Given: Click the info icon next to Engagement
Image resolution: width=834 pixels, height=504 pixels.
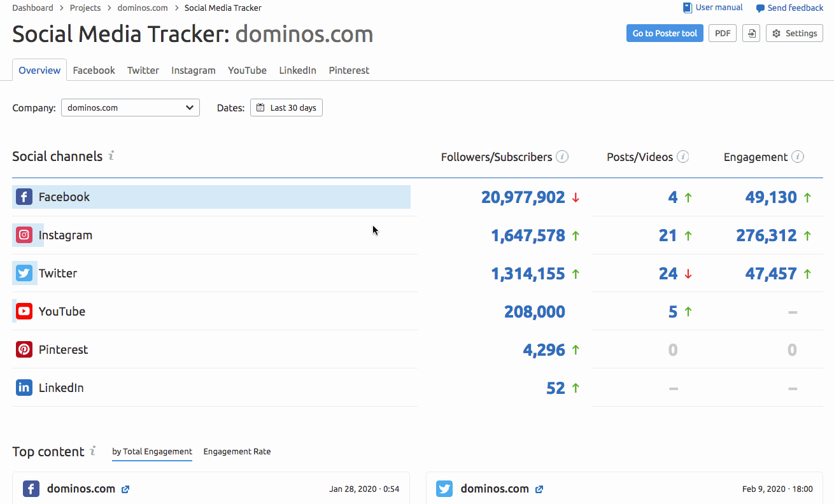Looking at the screenshot, I should point(798,157).
